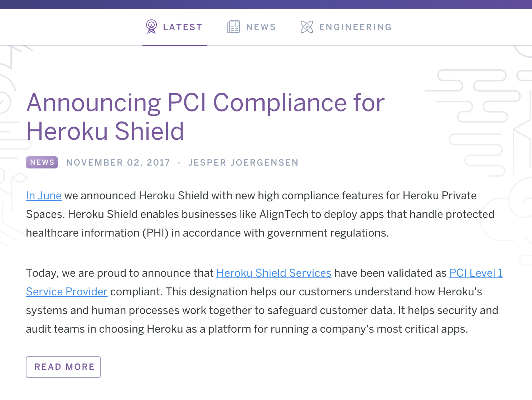Open the ENGINEERING tab
Screen dimensions: 532x400
[356, 27]
